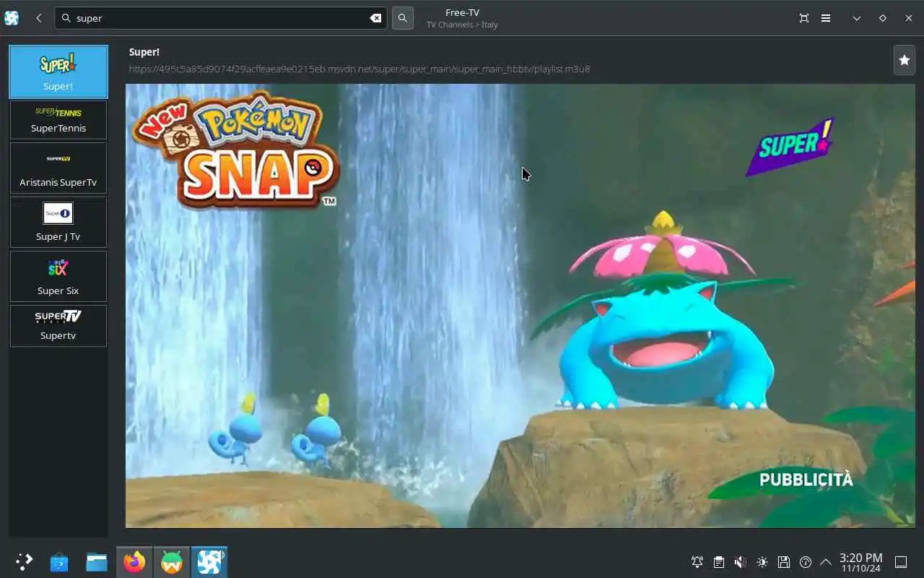The image size is (924, 578).
Task: Click the magnifier search button
Action: point(403,18)
